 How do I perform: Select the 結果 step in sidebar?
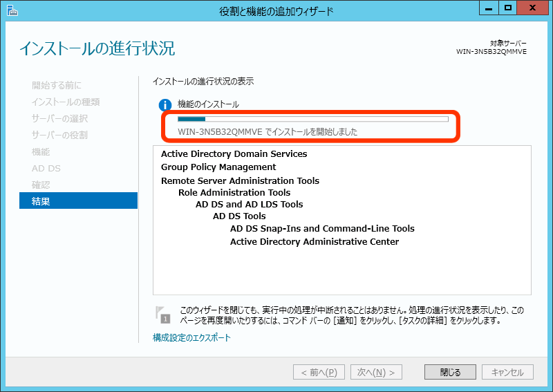pos(78,200)
